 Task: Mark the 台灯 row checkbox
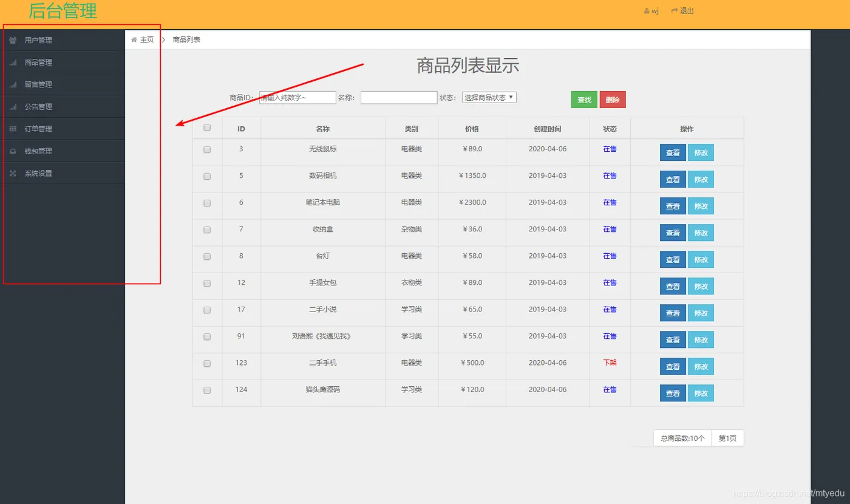pos(207,257)
